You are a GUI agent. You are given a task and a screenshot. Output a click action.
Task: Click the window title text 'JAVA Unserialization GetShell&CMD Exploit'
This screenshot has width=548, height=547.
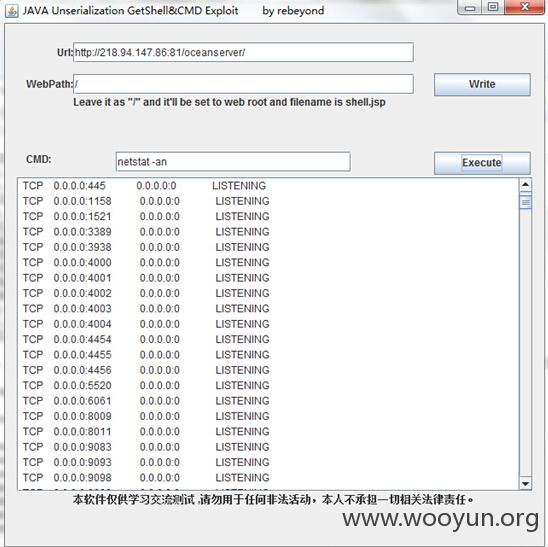pyautogui.click(x=130, y=11)
